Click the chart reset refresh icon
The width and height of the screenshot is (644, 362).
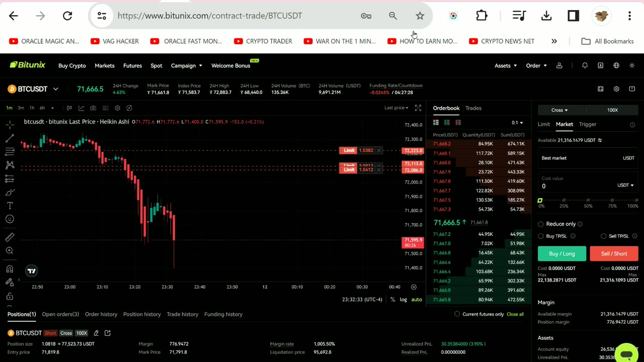click(x=129, y=108)
